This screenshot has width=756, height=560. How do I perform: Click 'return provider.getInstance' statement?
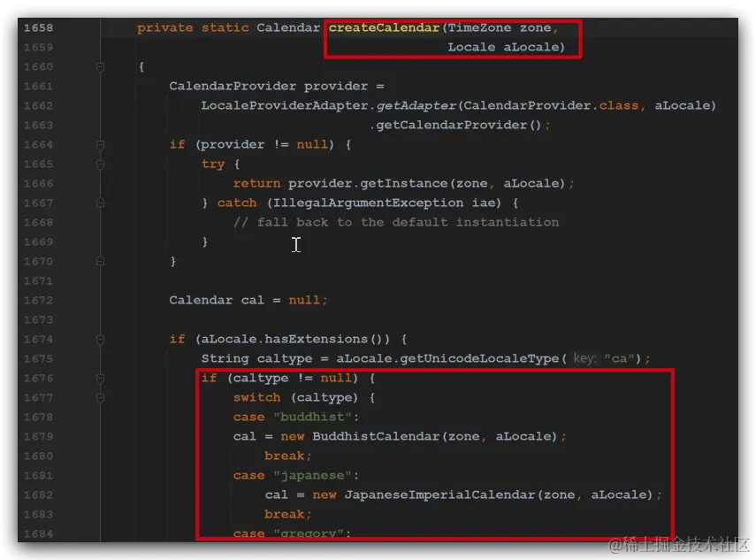[x=403, y=184]
